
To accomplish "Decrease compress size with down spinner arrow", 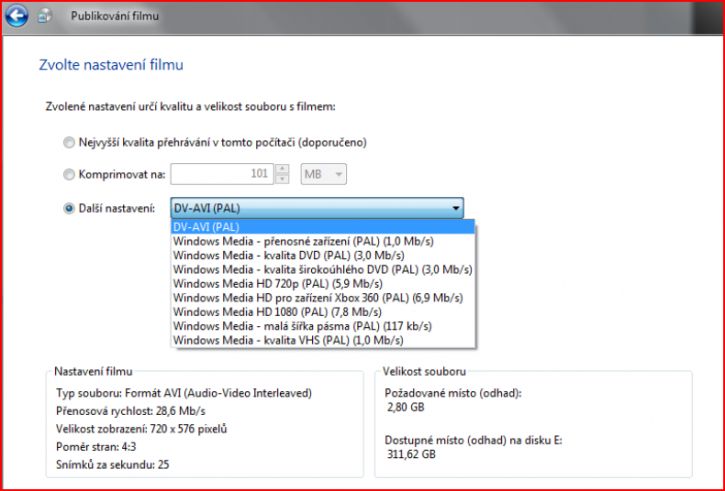I will [x=282, y=179].
